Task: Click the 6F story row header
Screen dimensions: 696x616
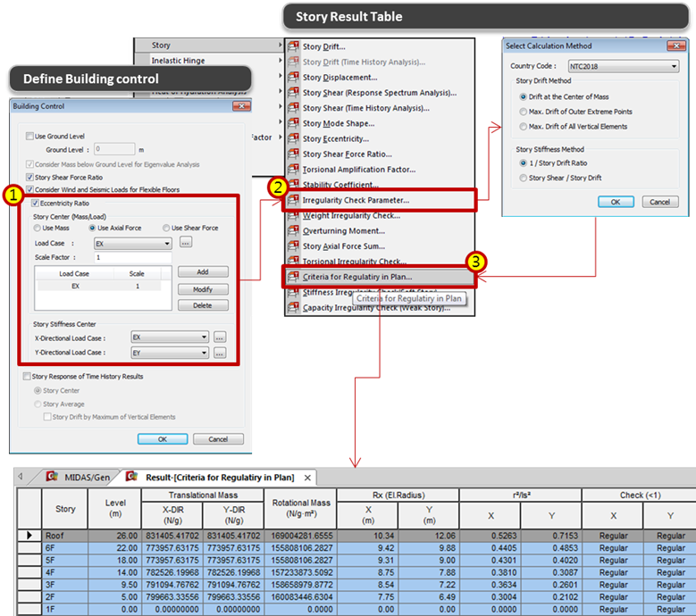Action: coord(29,547)
